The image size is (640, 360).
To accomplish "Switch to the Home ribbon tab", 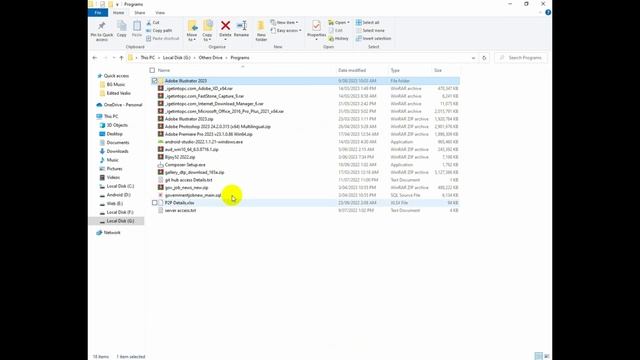I will [x=118, y=13].
